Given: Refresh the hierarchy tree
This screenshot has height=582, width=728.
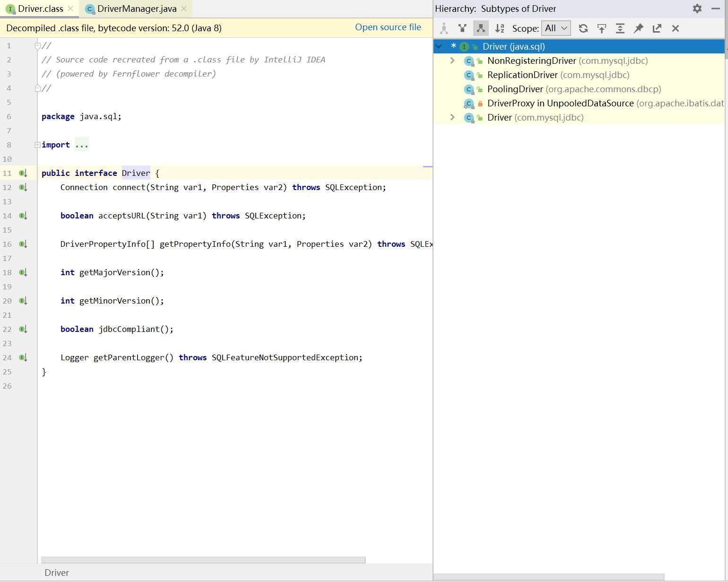Looking at the screenshot, I should point(583,28).
